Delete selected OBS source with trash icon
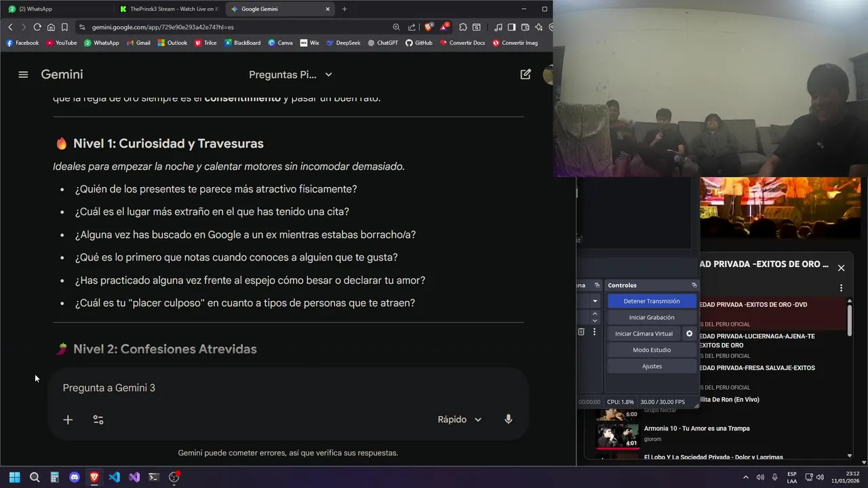The height and width of the screenshot is (488, 868). (x=581, y=332)
